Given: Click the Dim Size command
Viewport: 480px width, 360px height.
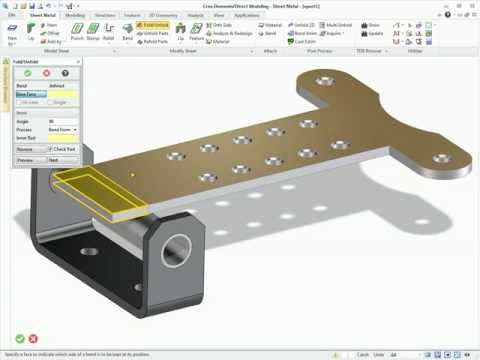Looking at the screenshot, I should (219, 25).
